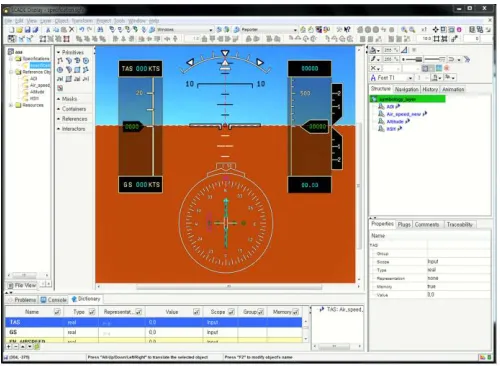Select the Specifications folder in project tree
This screenshot has width=500, height=366.
click(36, 59)
